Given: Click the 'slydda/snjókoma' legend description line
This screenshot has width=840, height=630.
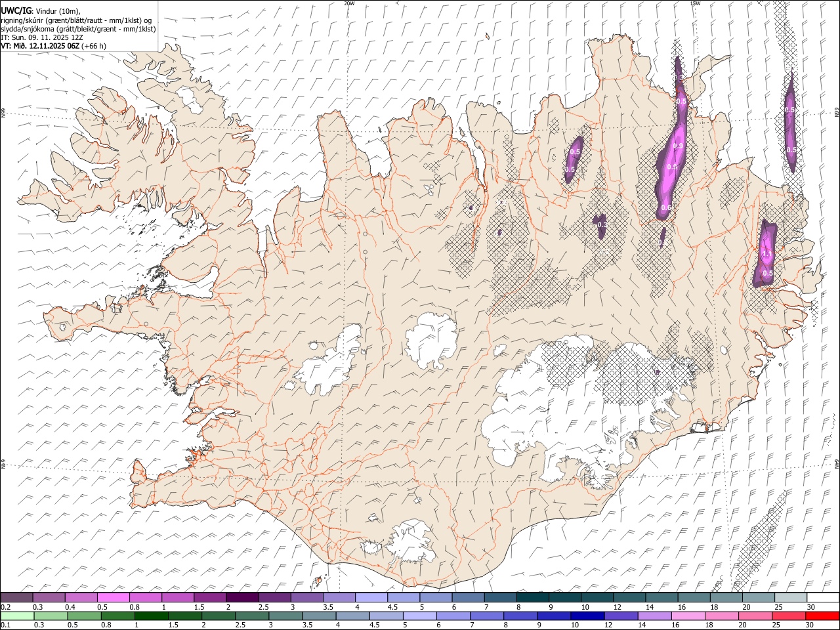Looking at the screenshot, I should pos(78,29).
